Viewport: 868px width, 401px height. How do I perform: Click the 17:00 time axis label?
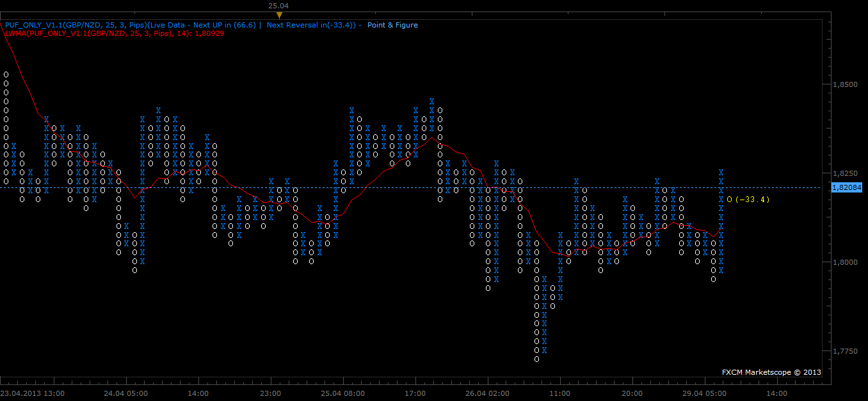tap(415, 393)
